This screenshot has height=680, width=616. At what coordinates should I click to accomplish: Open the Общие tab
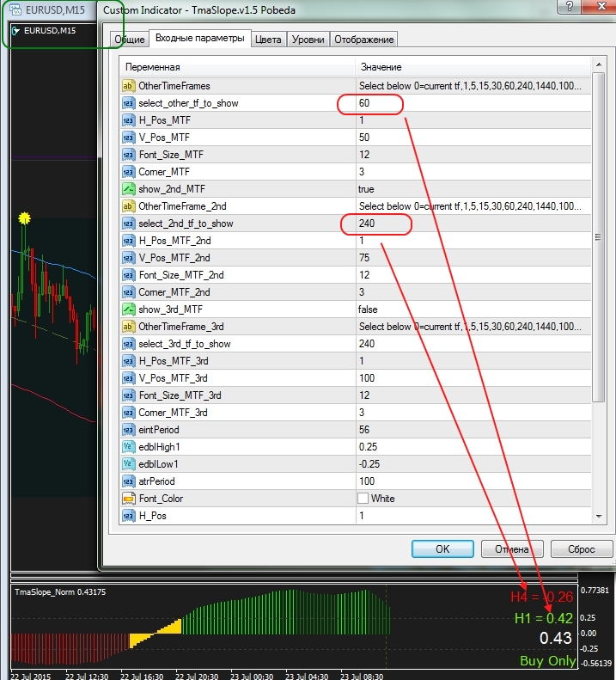pos(129,40)
